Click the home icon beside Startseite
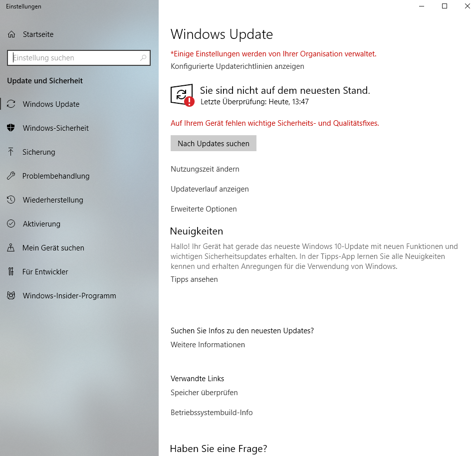The width and height of the screenshot is (476, 456). click(x=11, y=34)
